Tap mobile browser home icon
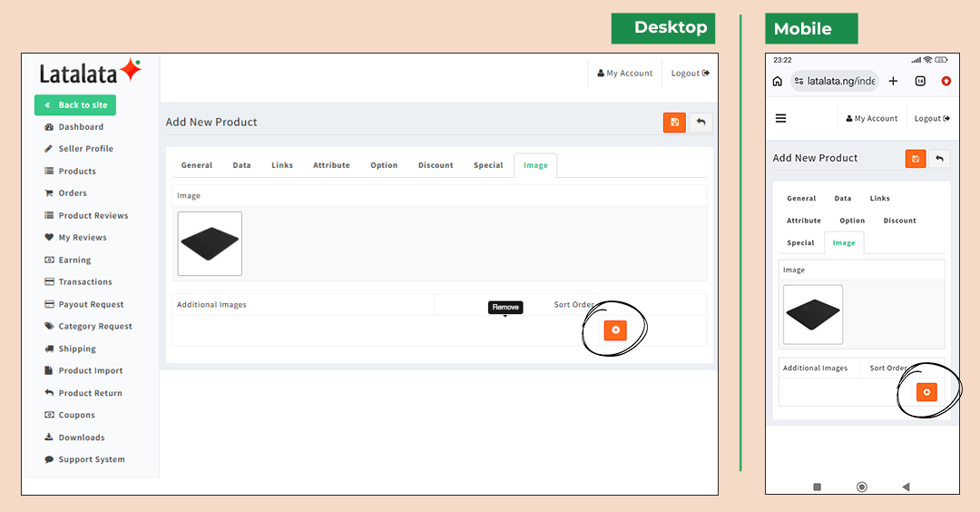Image resolution: width=980 pixels, height=512 pixels. (x=778, y=82)
